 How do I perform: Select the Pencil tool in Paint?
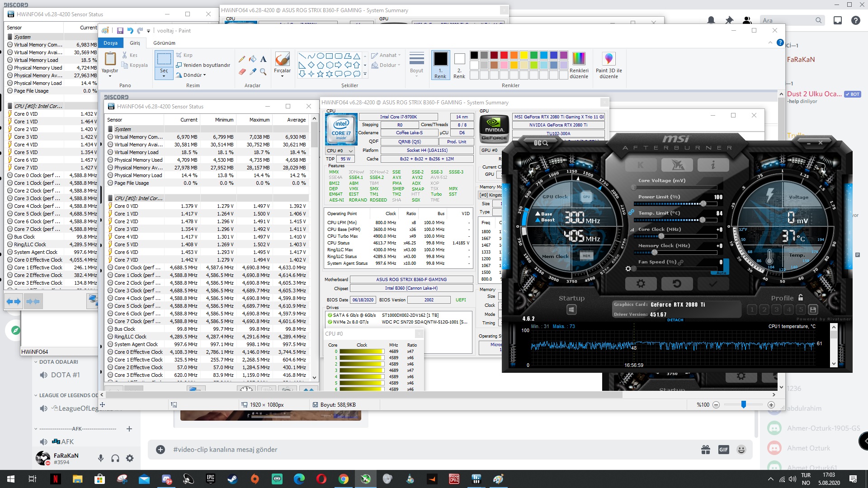click(242, 59)
